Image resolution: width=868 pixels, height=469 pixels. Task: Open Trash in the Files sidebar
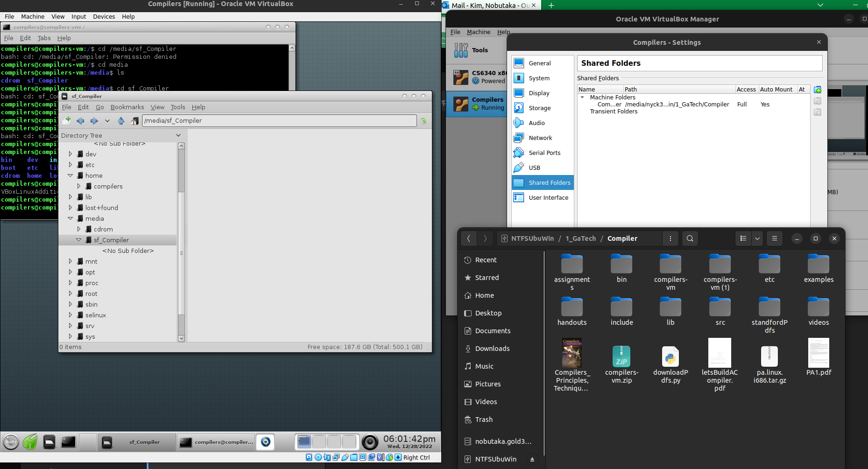tap(484, 420)
